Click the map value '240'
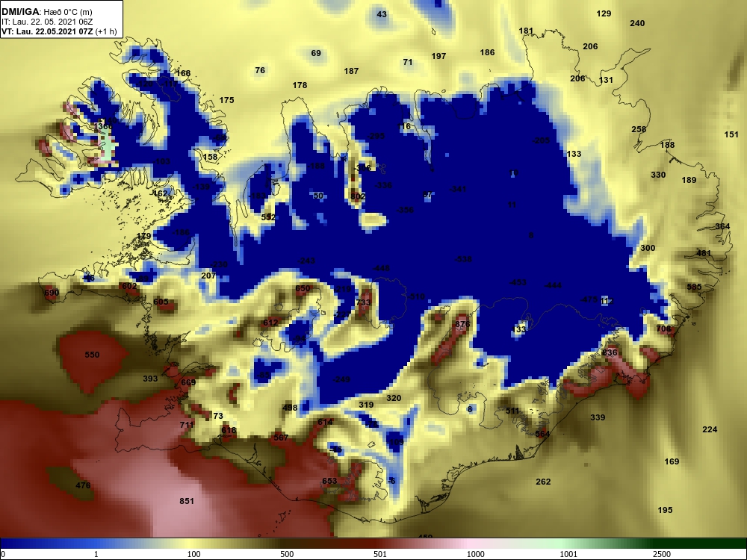 [x=637, y=23]
